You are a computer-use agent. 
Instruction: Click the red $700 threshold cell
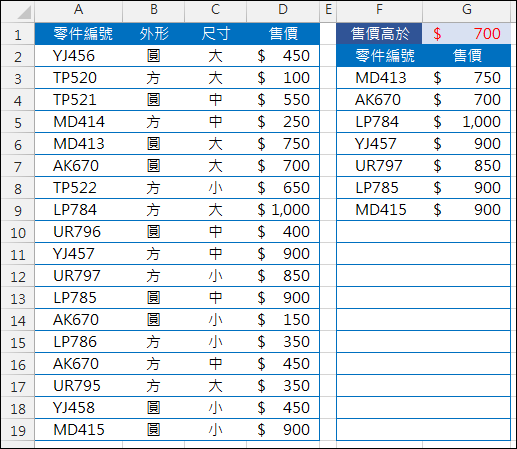pyautogui.click(x=467, y=34)
